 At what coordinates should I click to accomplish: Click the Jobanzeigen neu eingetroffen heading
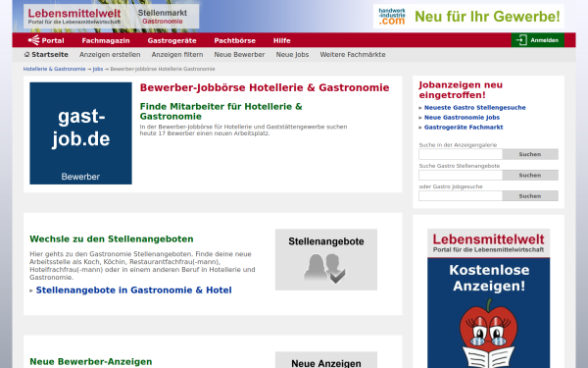point(461,89)
